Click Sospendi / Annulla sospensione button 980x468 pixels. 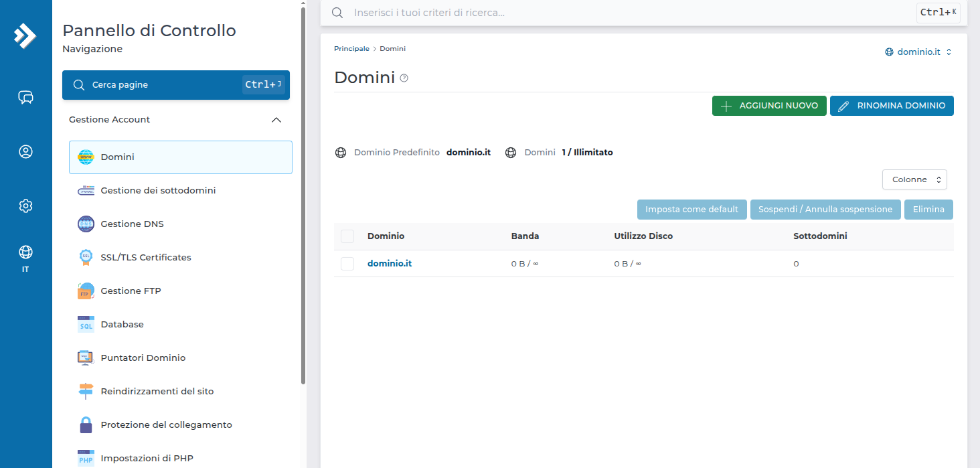coord(825,210)
